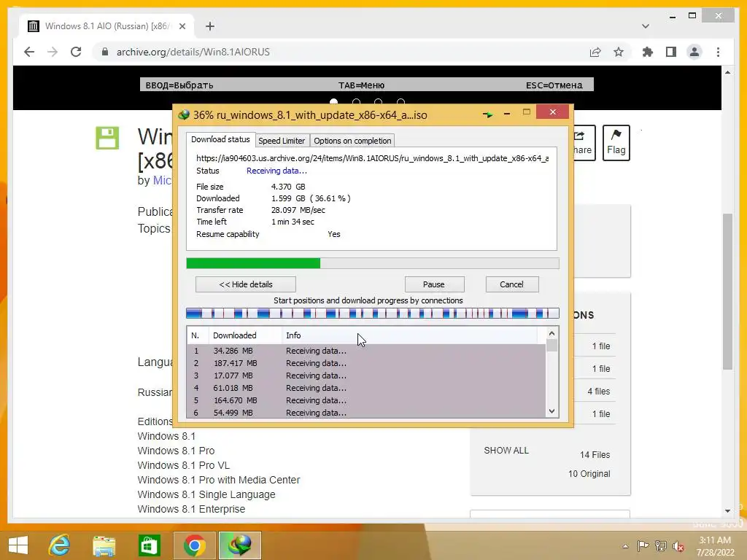Pause the download
The image size is (747, 560).
[434, 284]
